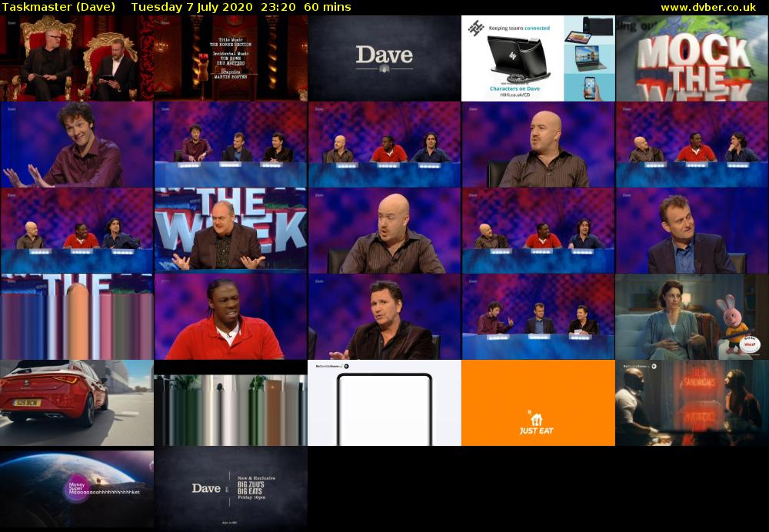Screen dimensions: 769x532
Task: Click the large Dave logo ident frame
Action: pos(384,58)
